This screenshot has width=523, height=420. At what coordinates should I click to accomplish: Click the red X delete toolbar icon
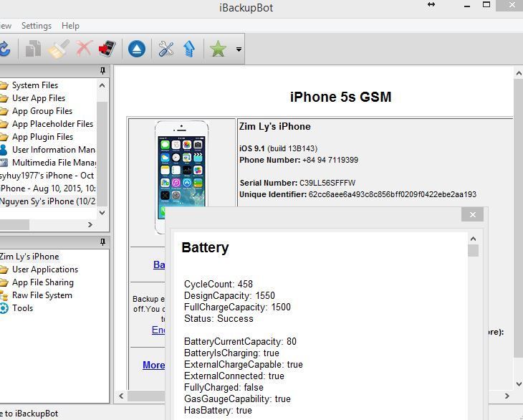(83, 49)
